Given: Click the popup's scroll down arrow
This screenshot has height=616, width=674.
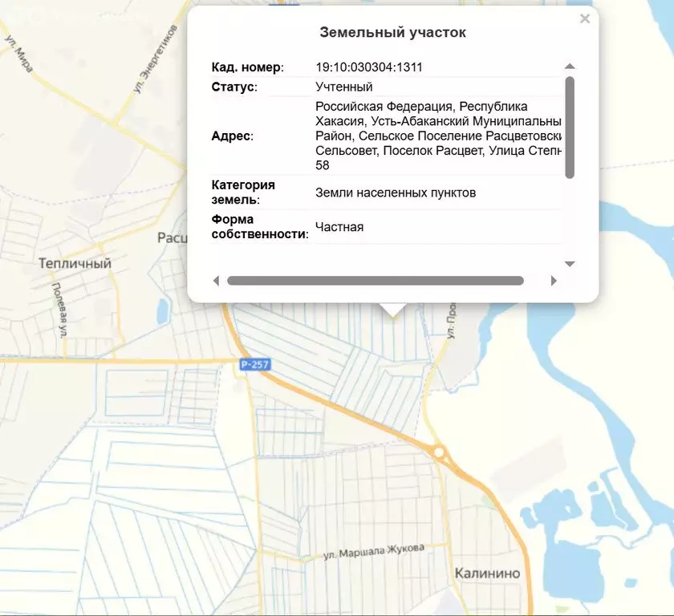Looking at the screenshot, I should (x=570, y=264).
